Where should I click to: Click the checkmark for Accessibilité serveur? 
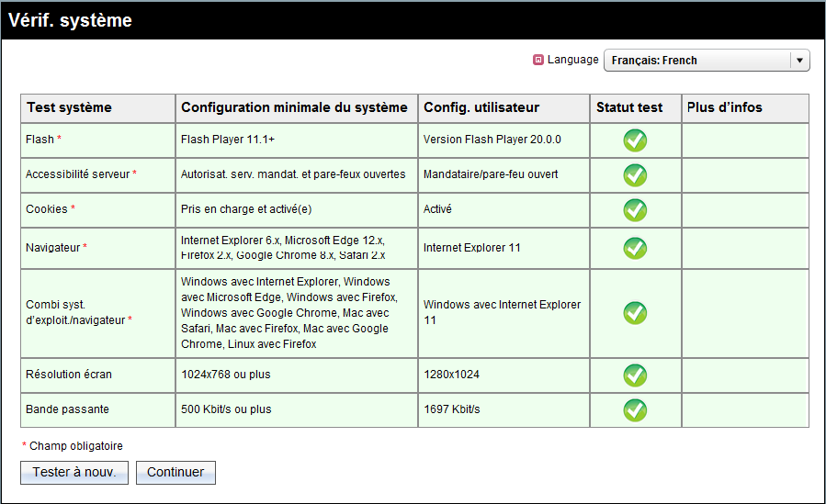click(635, 175)
